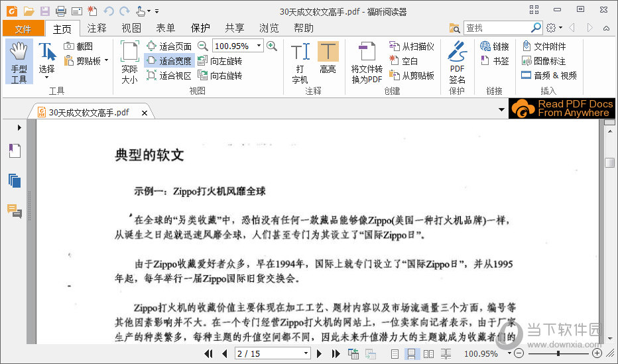Open the Comments panel in the sidebar
This screenshot has width=618, height=364.
click(x=15, y=211)
